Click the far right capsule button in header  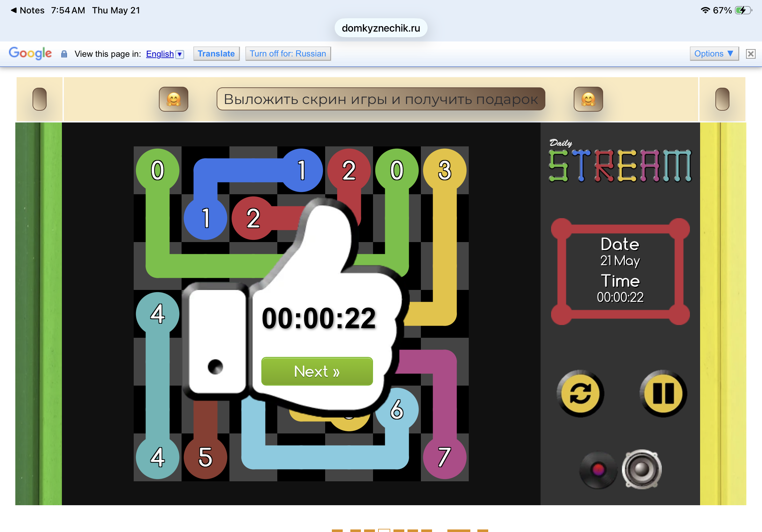[722, 99]
